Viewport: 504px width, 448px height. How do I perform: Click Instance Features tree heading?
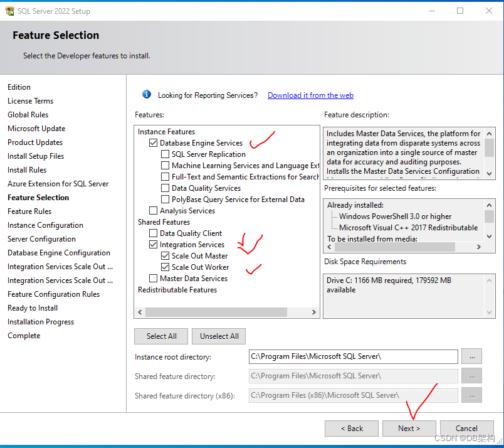[x=166, y=132]
